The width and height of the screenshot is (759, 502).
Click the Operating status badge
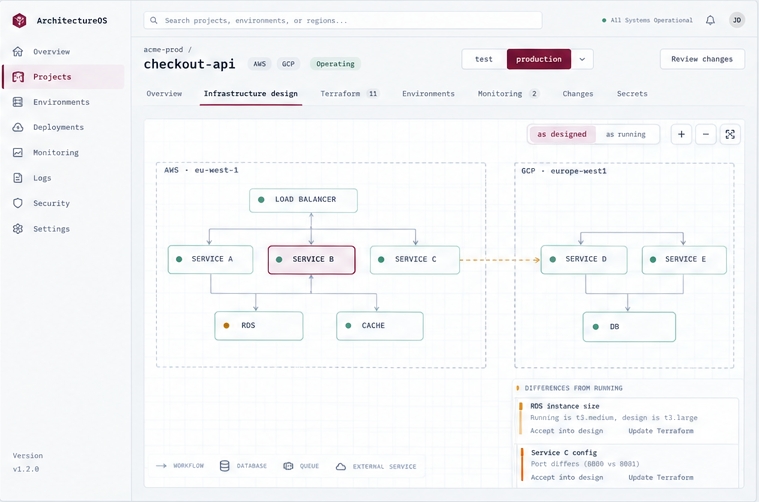[x=335, y=64]
